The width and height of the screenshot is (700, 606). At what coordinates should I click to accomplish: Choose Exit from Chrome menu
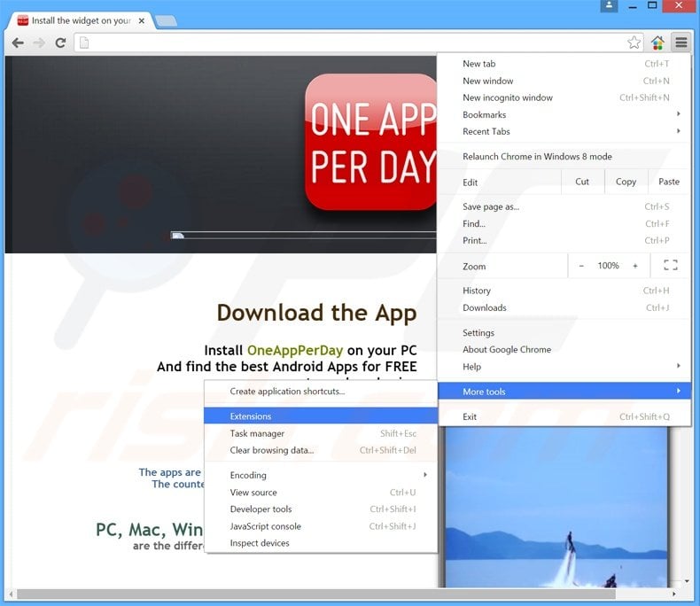pos(564,416)
